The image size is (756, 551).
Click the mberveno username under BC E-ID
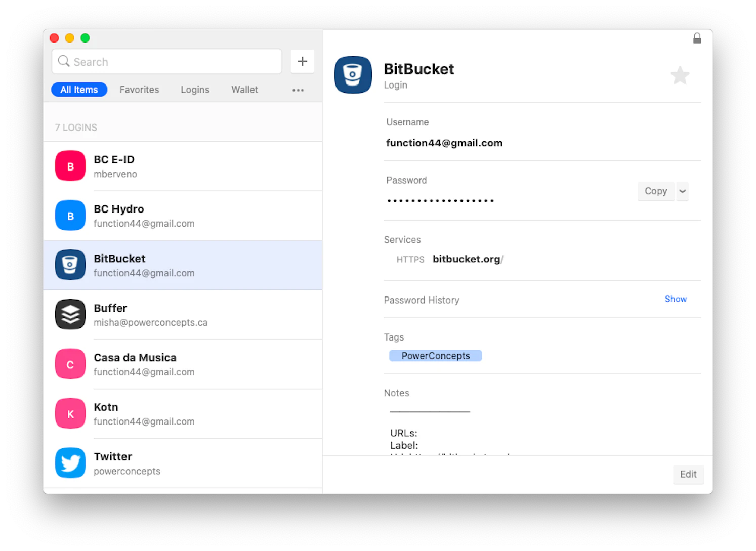pos(115,174)
